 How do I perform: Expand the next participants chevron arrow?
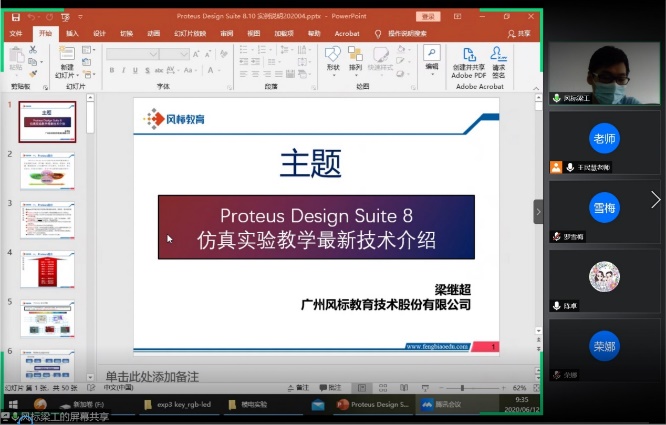pyautogui.click(x=655, y=200)
